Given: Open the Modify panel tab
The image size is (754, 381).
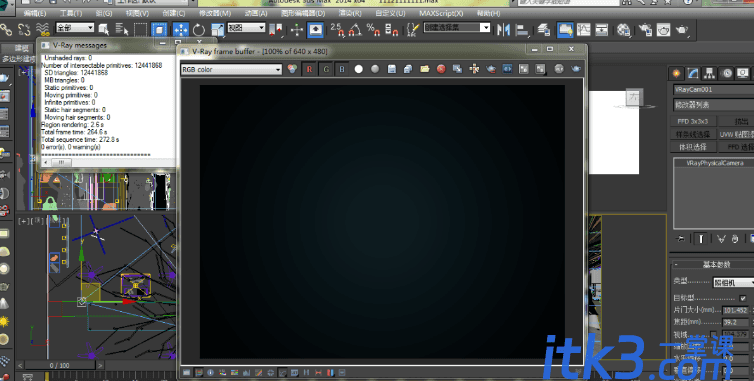Looking at the screenshot, I should pos(693,73).
